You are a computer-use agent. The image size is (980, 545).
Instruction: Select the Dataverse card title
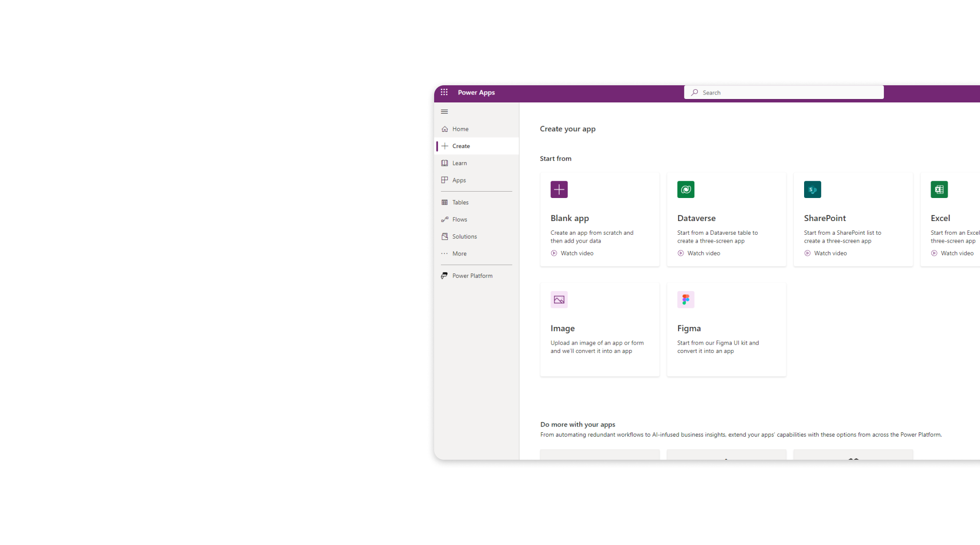696,218
